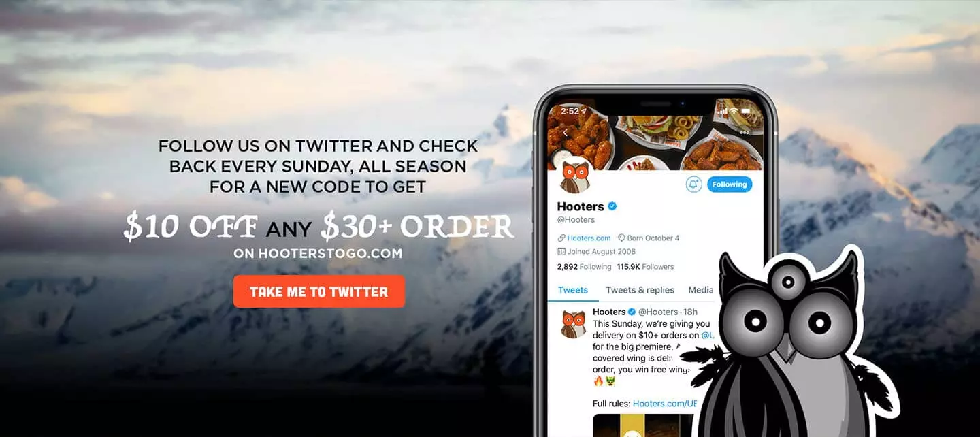Click the Hooters owl profile avatar
This screenshot has width=980, height=437.
pos(574,175)
